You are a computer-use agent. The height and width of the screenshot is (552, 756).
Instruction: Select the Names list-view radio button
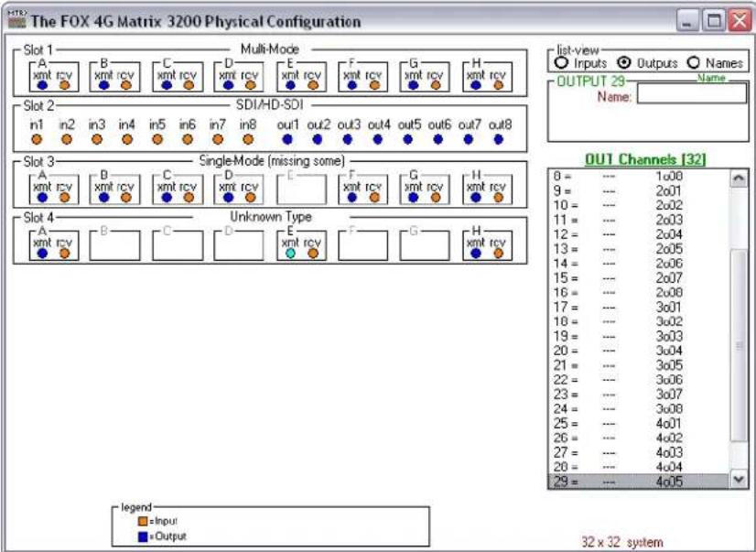pos(694,62)
